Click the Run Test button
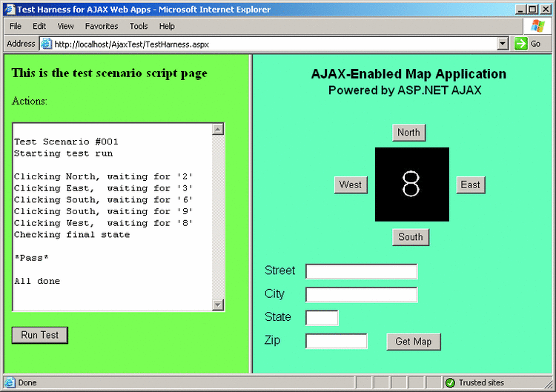Screen dimensions: 556x392 click(x=40, y=335)
